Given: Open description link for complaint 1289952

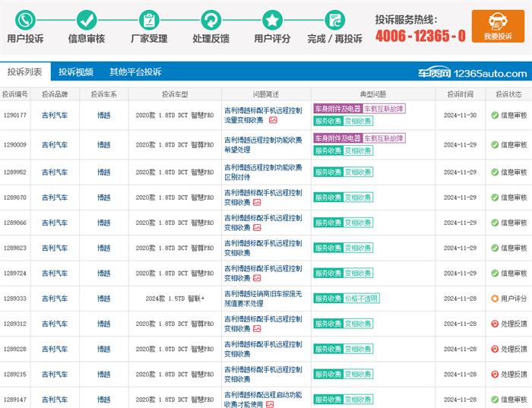Looking at the screenshot, I should (263, 172).
